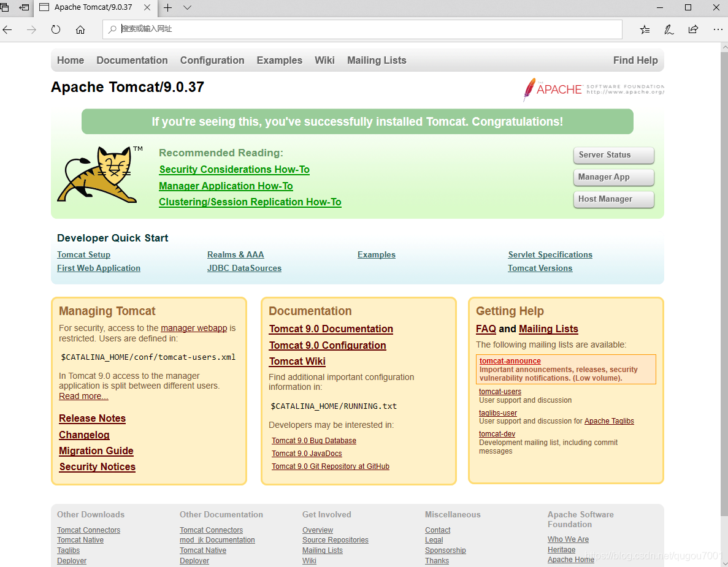Click the Apache Software Foundation feather logo
This screenshot has width=728, height=567.
[x=593, y=89]
